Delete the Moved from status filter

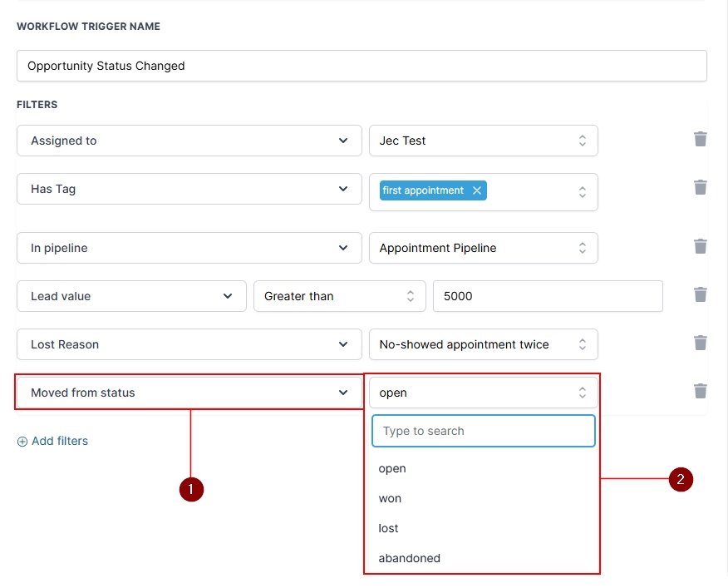pos(700,391)
